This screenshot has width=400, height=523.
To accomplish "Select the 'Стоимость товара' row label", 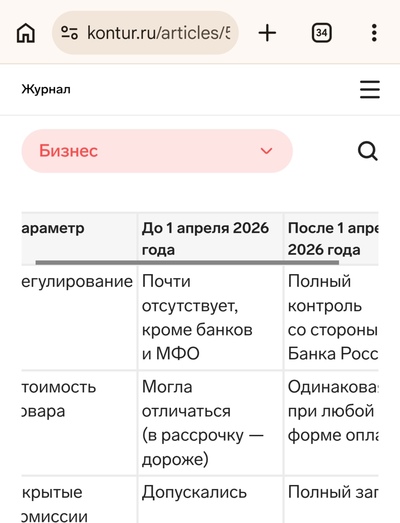I will (59, 399).
